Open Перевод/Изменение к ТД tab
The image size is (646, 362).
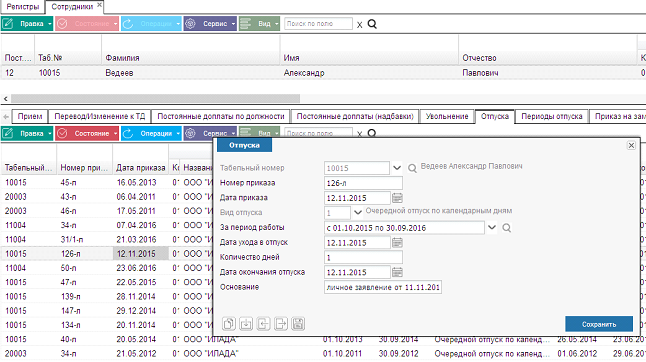pyautogui.click(x=100, y=117)
